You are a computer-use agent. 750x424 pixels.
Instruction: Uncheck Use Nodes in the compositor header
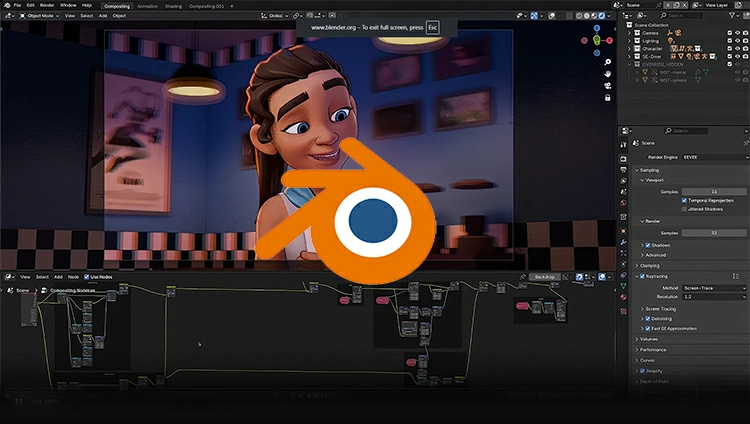click(x=87, y=277)
